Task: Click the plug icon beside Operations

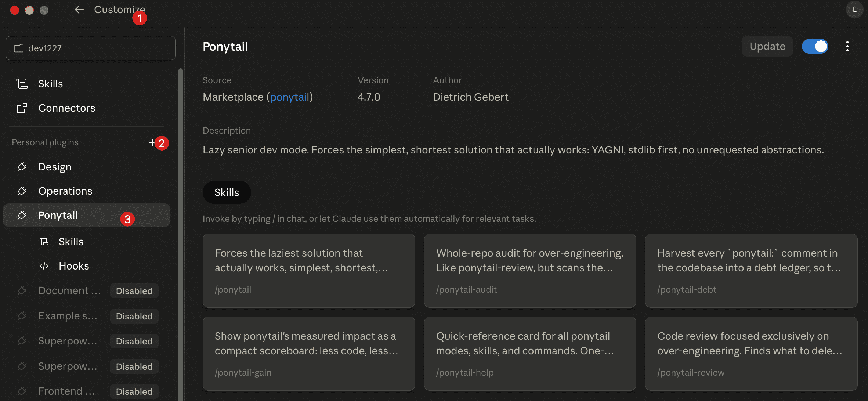Action: pyautogui.click(x=22, y=191)
